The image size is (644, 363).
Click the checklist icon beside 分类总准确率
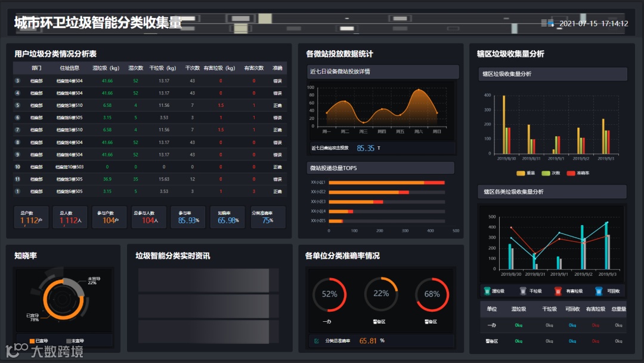pos(316,341)
